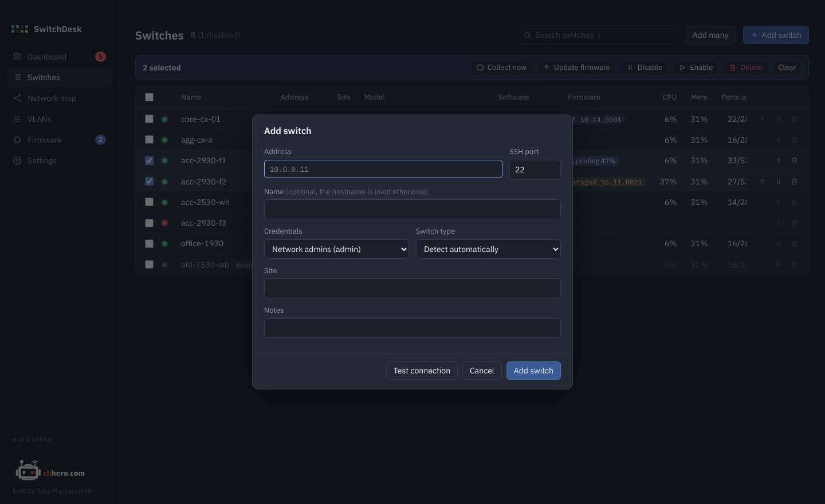The width and height of the screenshot is (825, 504).
Task: Click the SSH port field
Action: pyautogui.click(x=535, y=170)
